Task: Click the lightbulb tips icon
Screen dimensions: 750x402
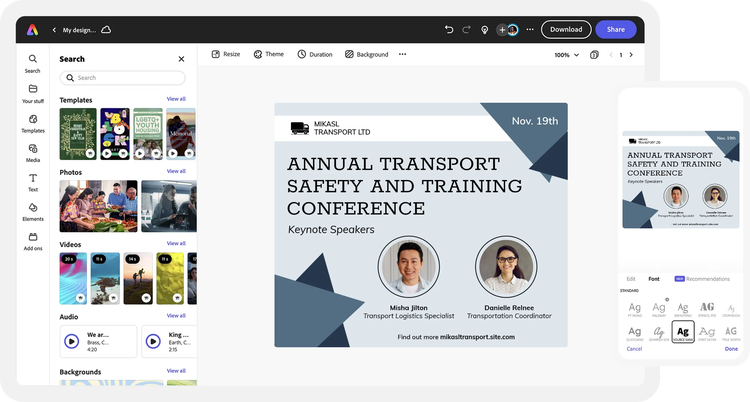Action: pyautogui.click(x=485, y=30)
